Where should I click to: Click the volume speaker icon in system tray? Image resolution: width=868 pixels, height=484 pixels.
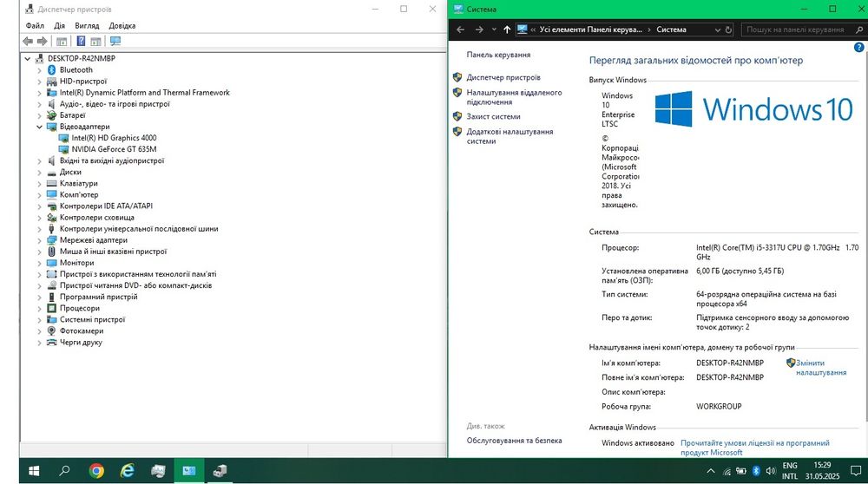click(x=771, y=471)
